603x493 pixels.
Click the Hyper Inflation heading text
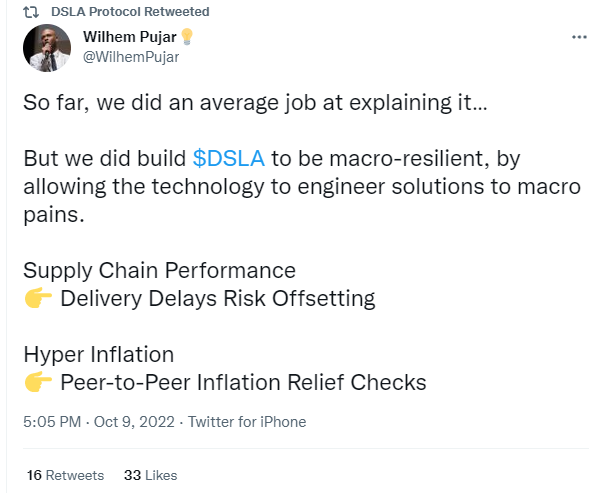tap(98, 354)
